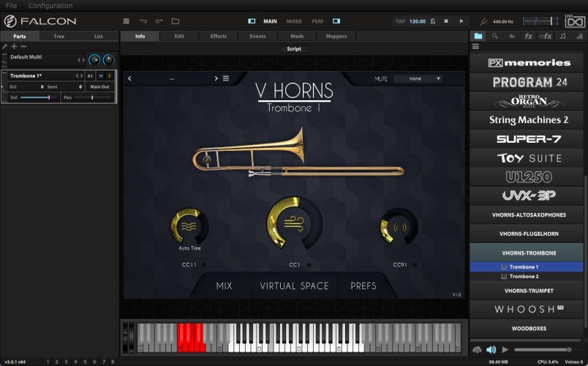Click the center breath wind knob
This screenshot has width=588, height=366.
click(295, 224)
